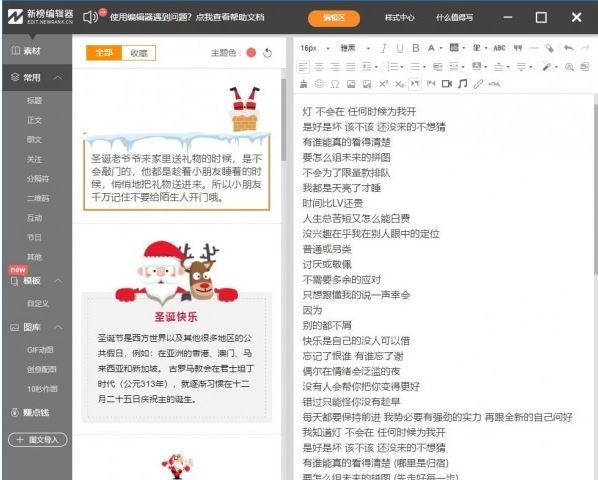Open GIF动图 in the image library

pos(40,350)
